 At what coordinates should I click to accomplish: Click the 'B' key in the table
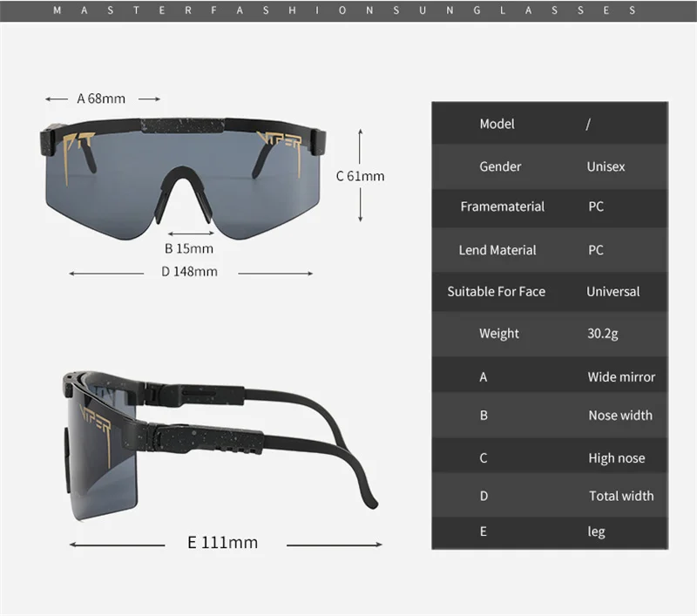click(x=484, y=416)
